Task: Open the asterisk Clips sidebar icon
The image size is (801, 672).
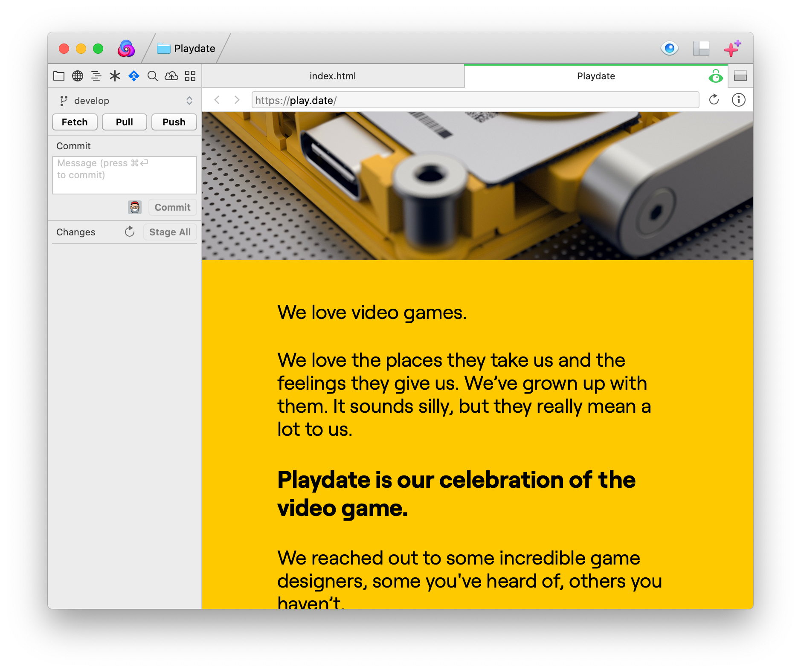Action: coord(115,76)
